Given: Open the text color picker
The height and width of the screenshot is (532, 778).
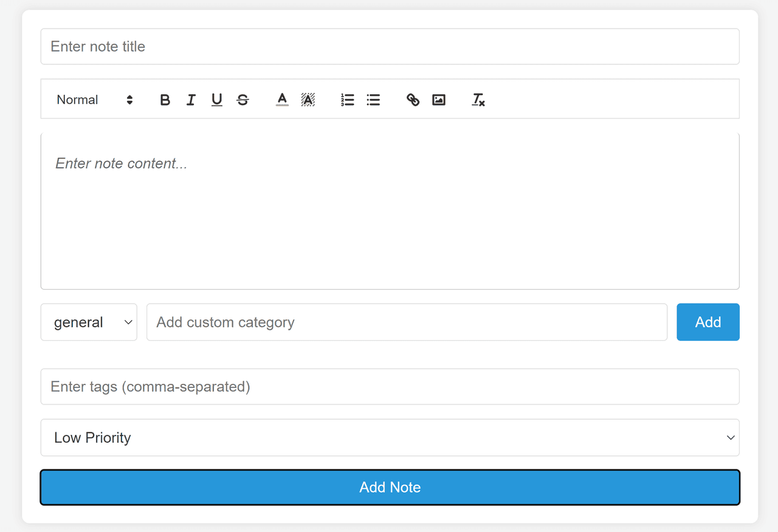Looking at the screenshot, I should [x=282, y=100].
